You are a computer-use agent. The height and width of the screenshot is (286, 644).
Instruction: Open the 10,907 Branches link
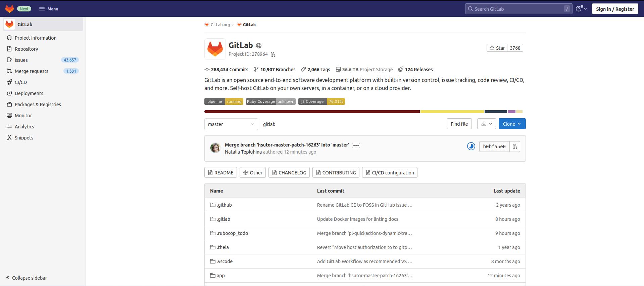(275, 70)
